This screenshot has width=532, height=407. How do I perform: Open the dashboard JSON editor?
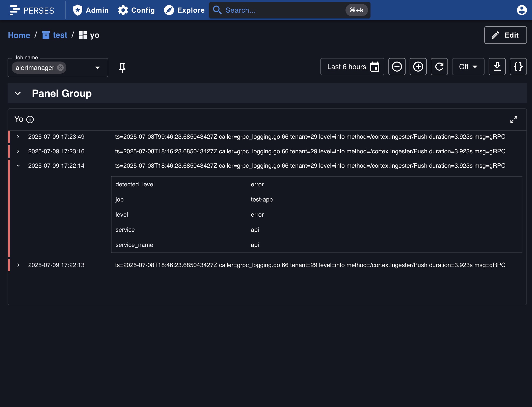point(518,67)
